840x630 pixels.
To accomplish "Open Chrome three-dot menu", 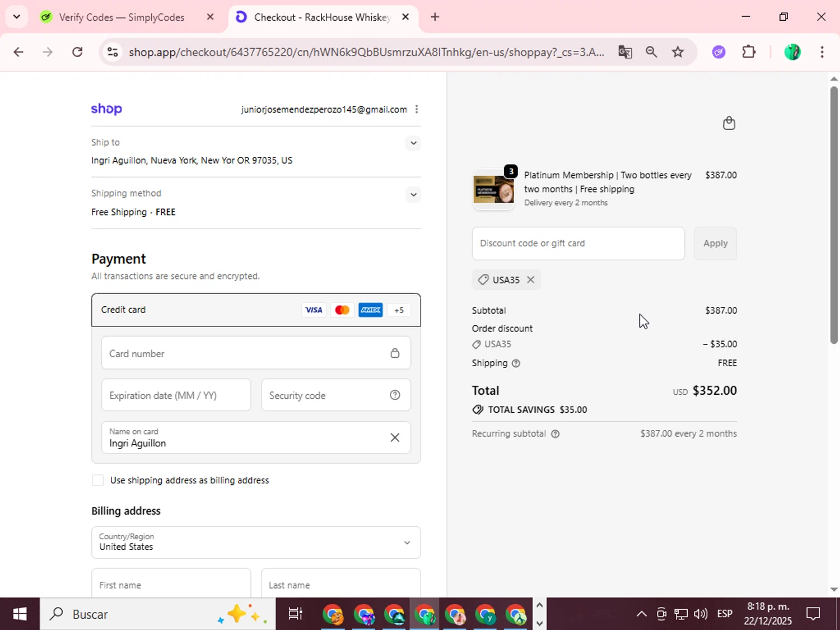I will pos(822,52).
